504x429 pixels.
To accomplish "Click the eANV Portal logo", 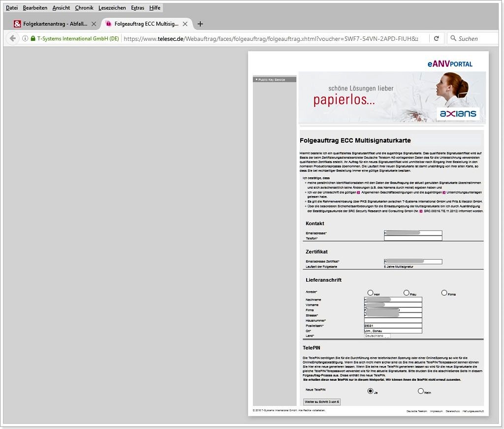I will tap(450, 64).
